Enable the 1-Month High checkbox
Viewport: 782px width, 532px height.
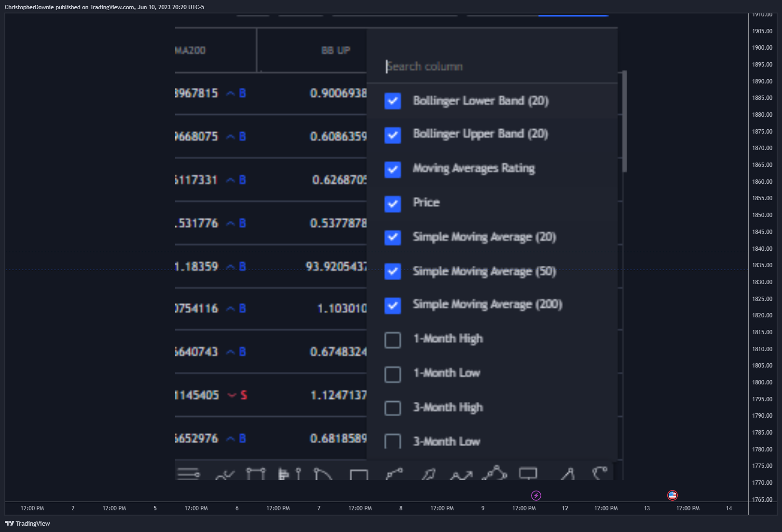pyautogui.click(x=393, y=340)
